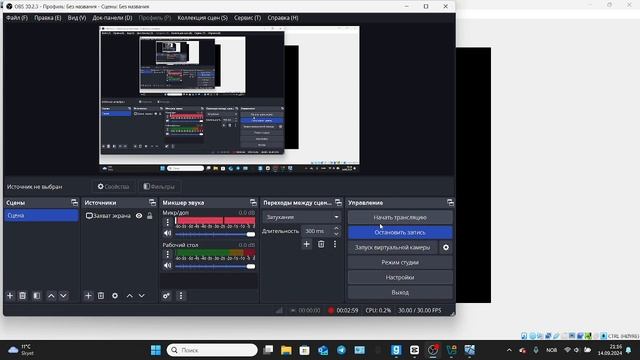Open scene filters icon in Сцены panel
This screenshot has height=360, width=640.
click(37, 296)
